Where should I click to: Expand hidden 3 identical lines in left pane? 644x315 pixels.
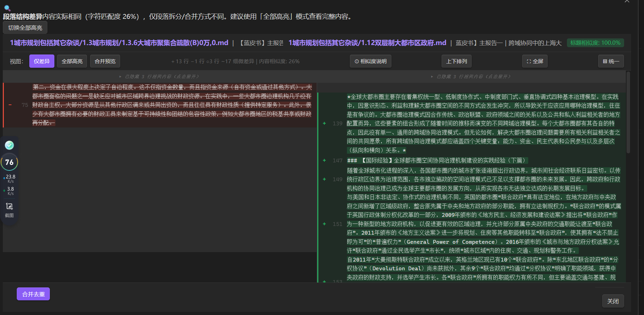[x=159, y=76]
